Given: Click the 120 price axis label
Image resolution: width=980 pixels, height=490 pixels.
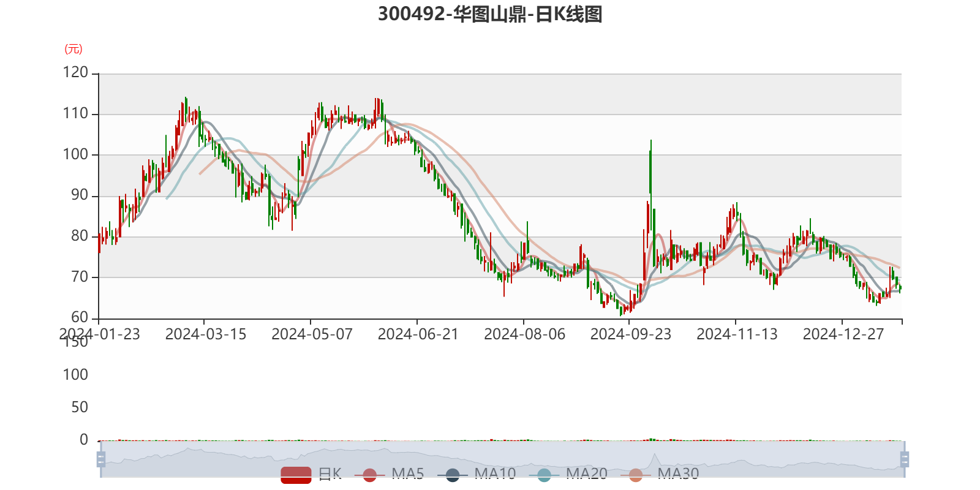Looking at the screenshot, I should (x=75, y=73).
